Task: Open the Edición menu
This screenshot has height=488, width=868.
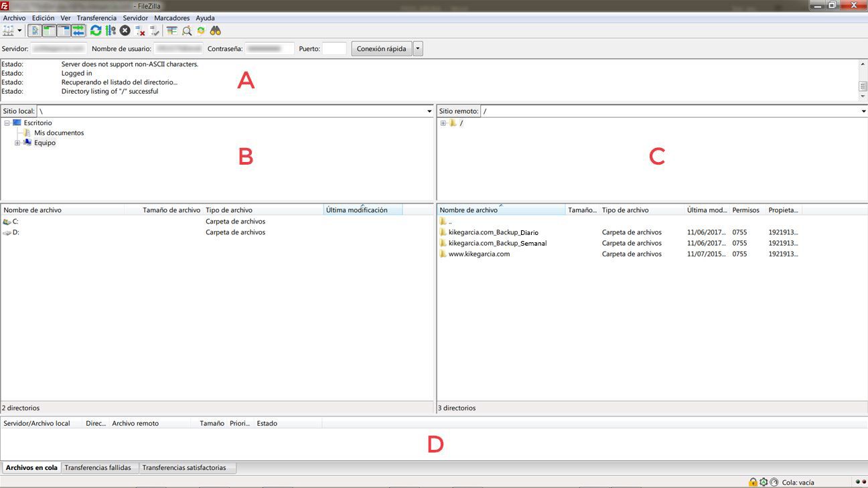Action: point(43,18)
